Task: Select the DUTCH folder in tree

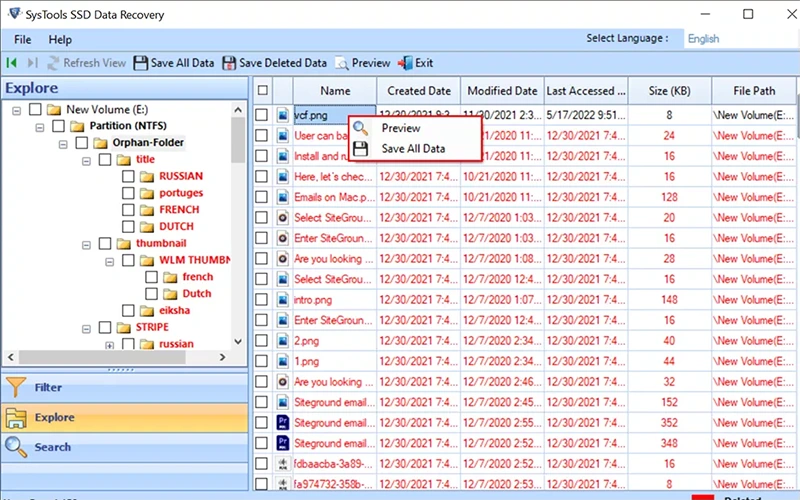Action: pos(176,227)
